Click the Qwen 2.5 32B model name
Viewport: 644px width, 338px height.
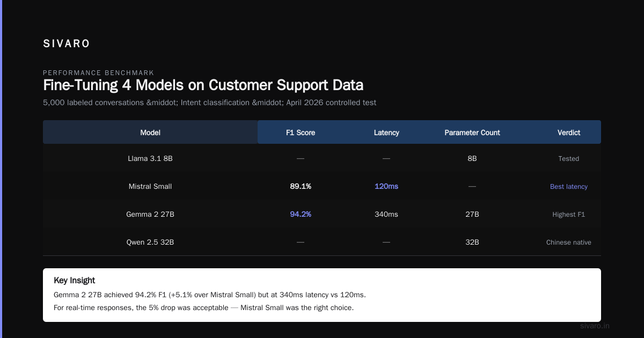point(150,243)
